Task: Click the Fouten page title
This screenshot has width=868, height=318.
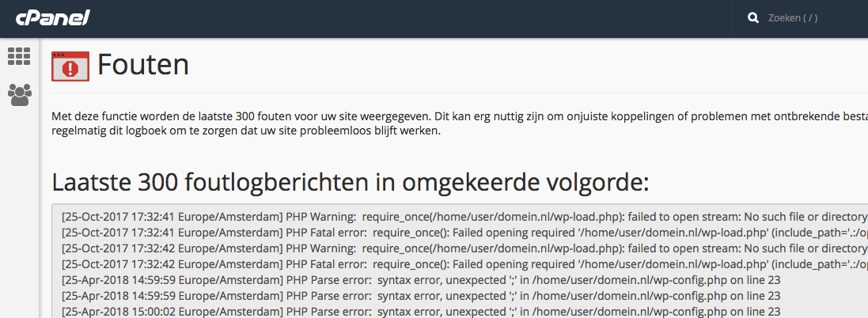Action: pos(143,65)
